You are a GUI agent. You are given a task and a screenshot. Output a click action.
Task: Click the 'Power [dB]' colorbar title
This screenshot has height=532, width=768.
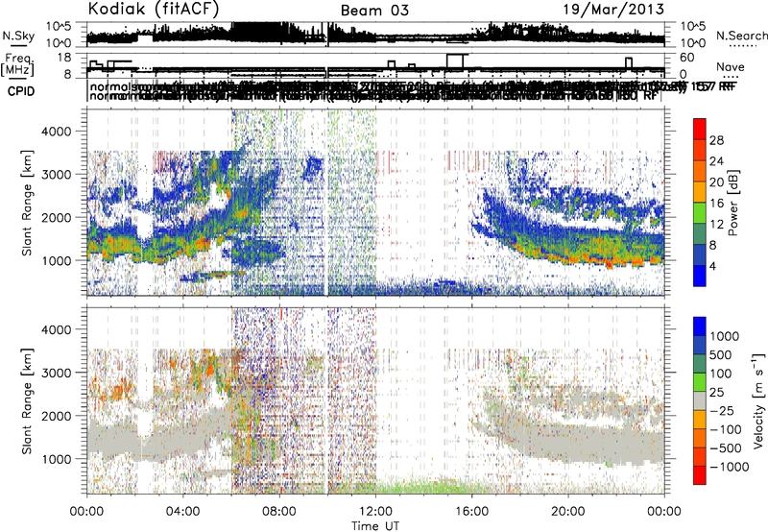733,203
